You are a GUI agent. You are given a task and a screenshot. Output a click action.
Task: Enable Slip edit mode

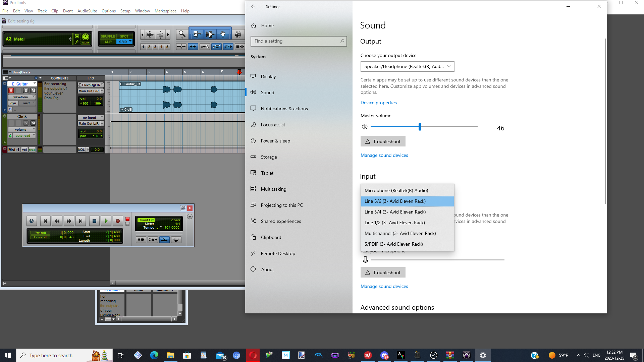click(x=108, y=42)
